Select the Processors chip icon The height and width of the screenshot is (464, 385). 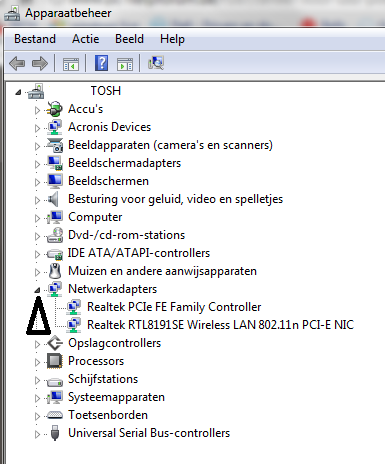tap(54, 361)
